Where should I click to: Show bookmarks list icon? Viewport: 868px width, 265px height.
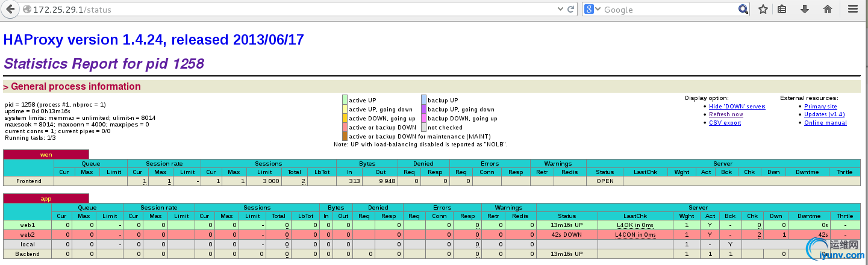pos(782,9)
